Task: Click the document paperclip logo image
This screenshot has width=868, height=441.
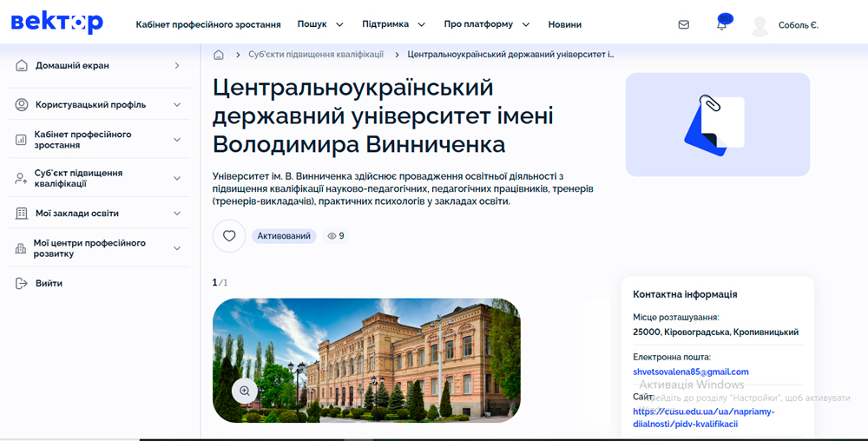Action: click(x=718, y=124)
